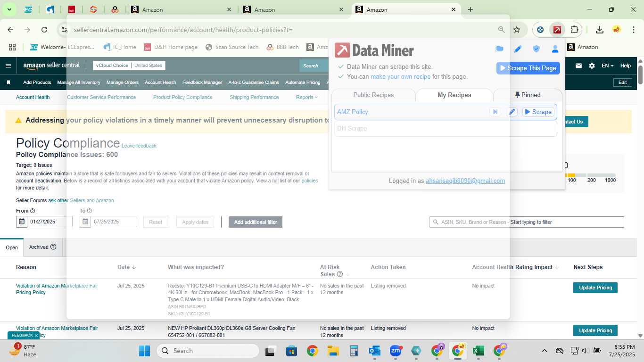Viewport: 644px width, 362px height.
Task: Open the EN language dropdown
Action: click(608, 66)
